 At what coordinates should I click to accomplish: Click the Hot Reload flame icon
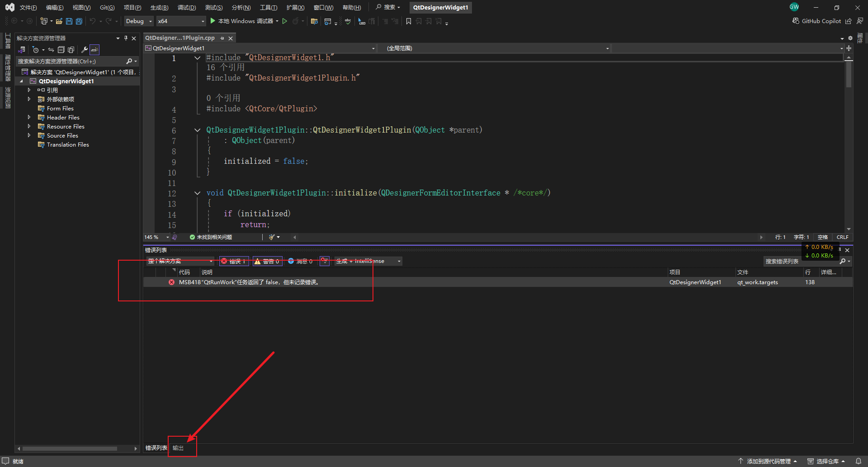pyautogui.click(x=296, y=21)
